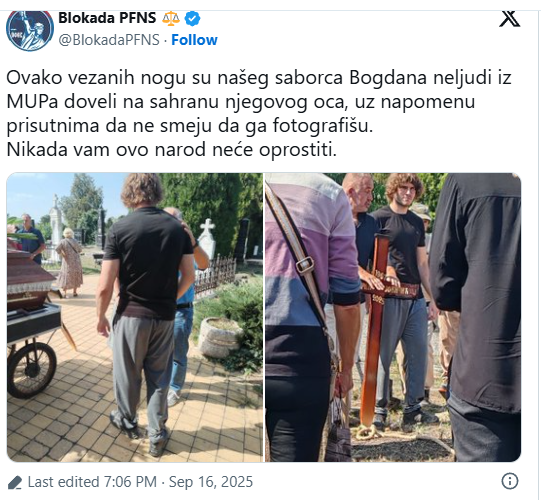Open the Blokada PFNS display name
This screenshot has height=500, width=541.
[x=107, y=18]
